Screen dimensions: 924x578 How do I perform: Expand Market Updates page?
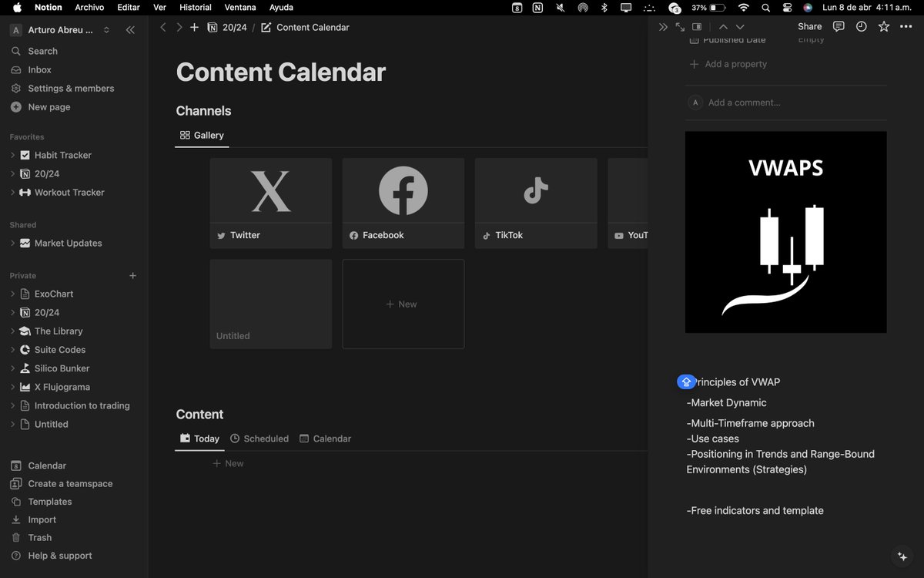click(x=13, y=244)
